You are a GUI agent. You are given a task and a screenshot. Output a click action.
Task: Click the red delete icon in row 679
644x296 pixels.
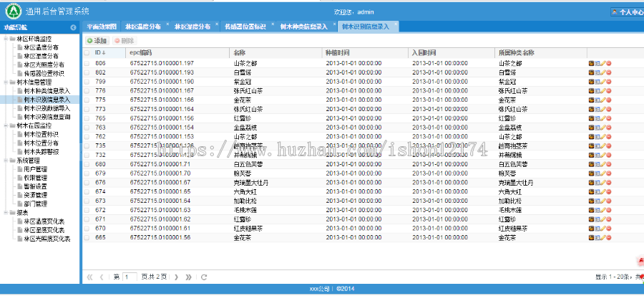tap(609, 173)
